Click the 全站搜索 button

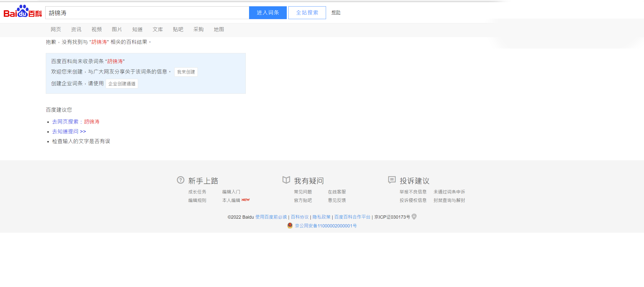tap(307, 13)
